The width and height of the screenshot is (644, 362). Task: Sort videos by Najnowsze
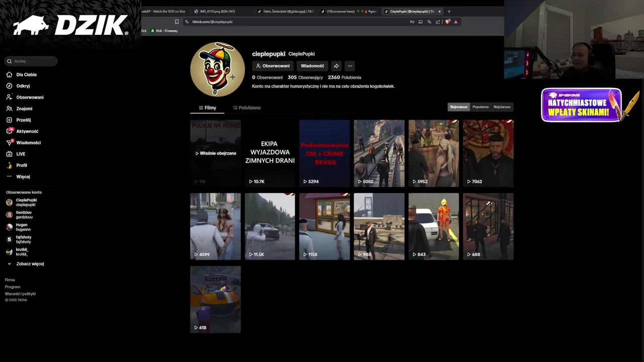(x=459, y=107)
